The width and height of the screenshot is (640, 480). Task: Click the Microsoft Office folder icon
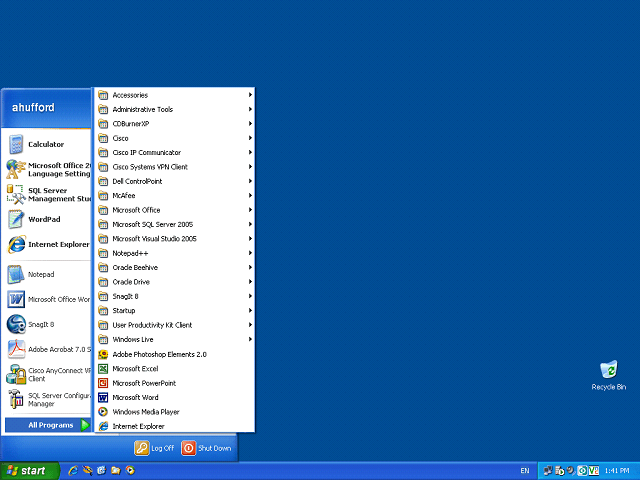[x=103, y=210]
